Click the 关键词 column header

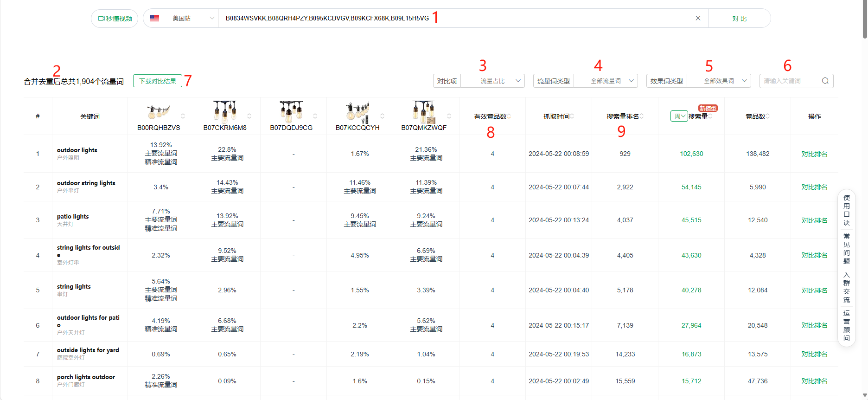click(x=90, y=116)
